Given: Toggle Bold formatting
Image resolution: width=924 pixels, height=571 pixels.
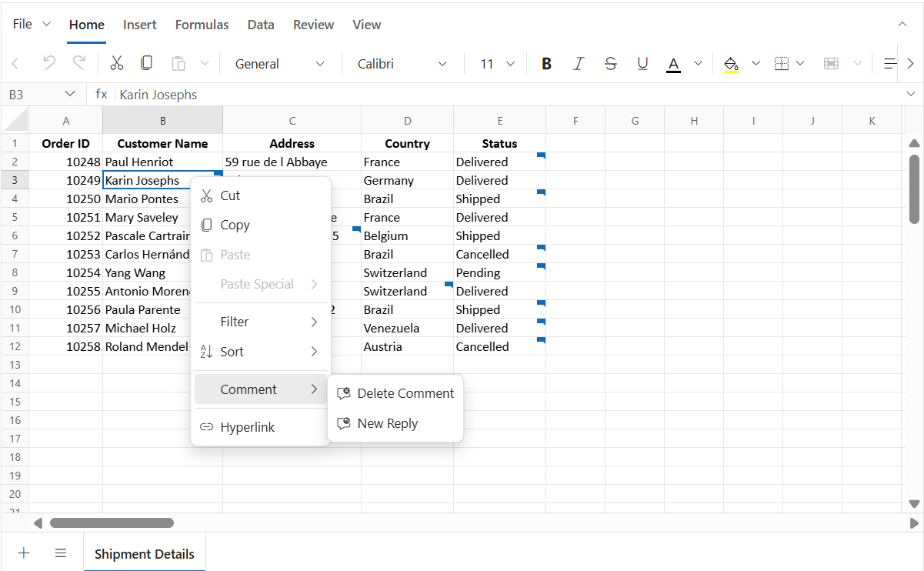Looking at the screenshot, I should (x=547, y=64).
